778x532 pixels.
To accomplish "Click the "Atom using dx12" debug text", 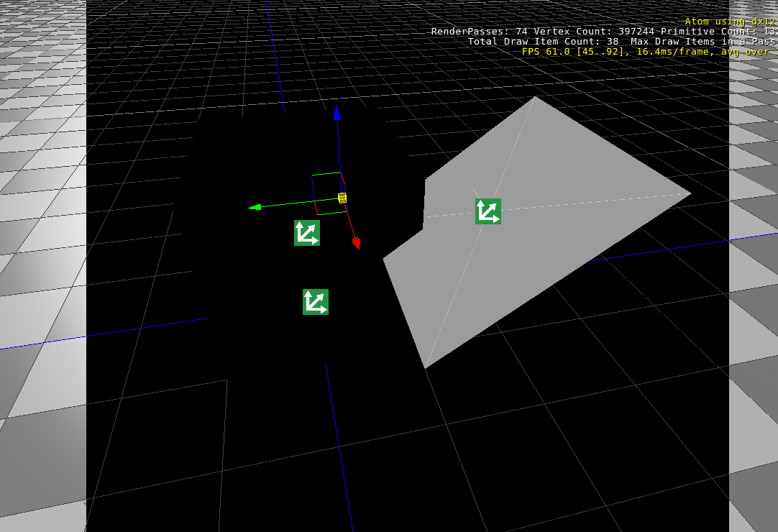I will coord(730,22).
